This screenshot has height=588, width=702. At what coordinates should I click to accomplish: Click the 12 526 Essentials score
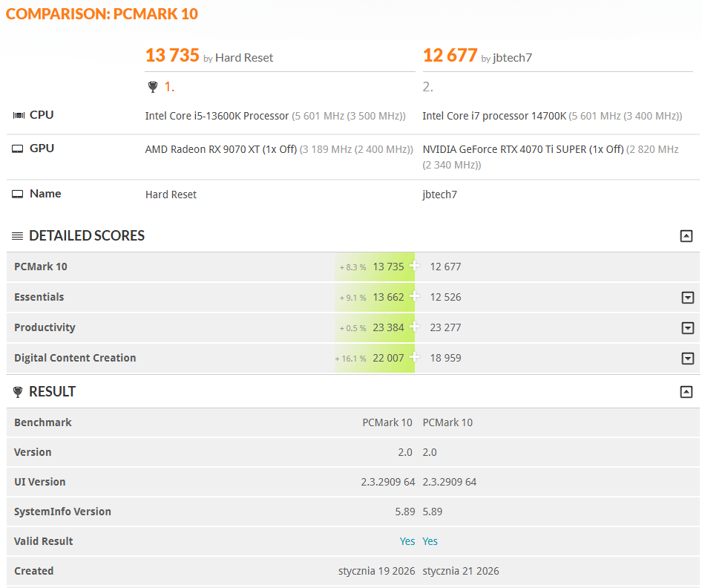click(x=445, y=297)
